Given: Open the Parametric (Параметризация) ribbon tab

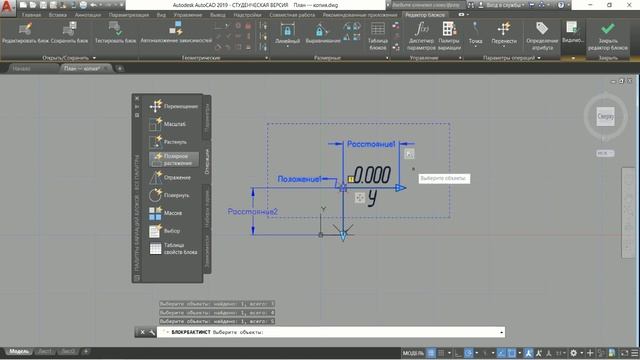Looking at the screenshot, I should 129,15.
